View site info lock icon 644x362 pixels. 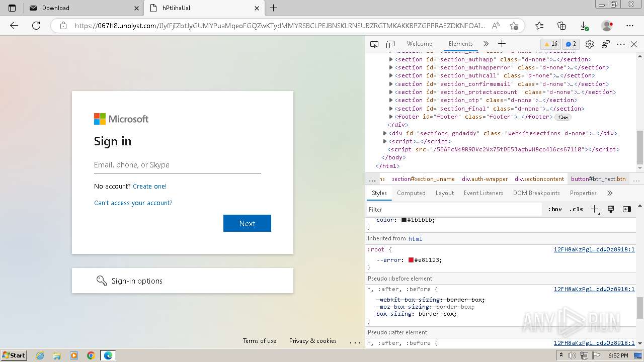coord(63,26)
